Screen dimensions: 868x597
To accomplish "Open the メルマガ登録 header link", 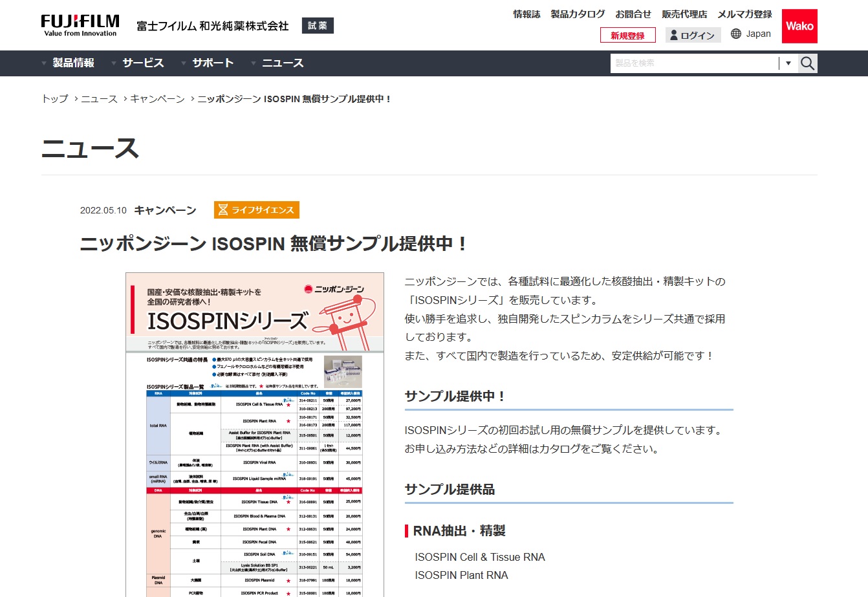I will pyautogui.click(x=744, y=14).
